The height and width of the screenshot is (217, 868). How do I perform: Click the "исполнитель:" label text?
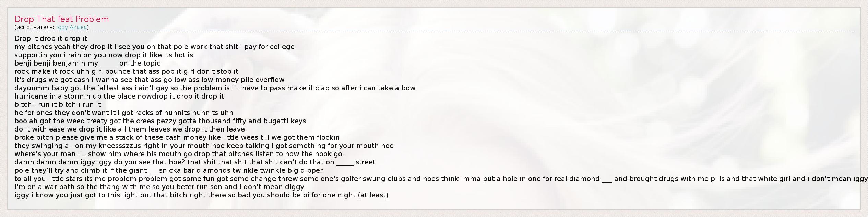point(35,27)
